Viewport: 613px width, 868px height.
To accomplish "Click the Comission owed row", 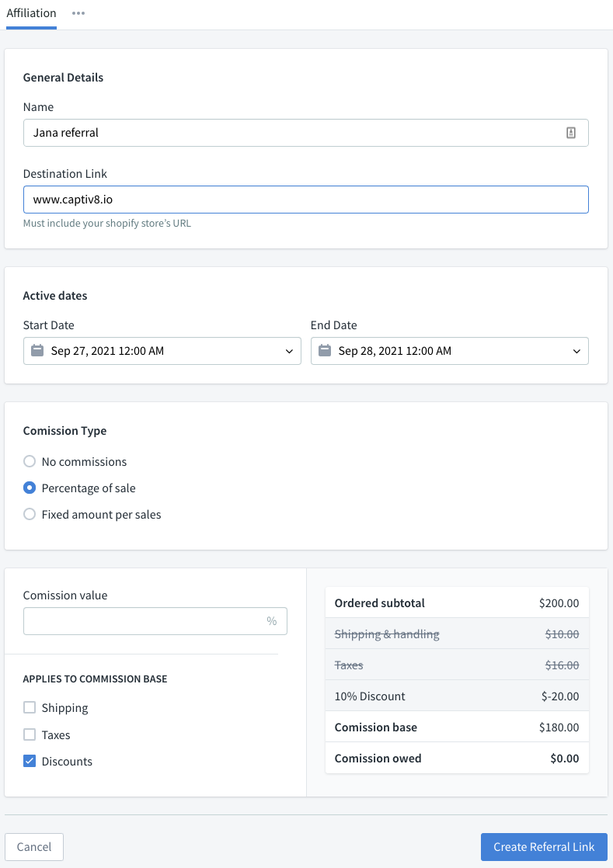I will (457, 759).
